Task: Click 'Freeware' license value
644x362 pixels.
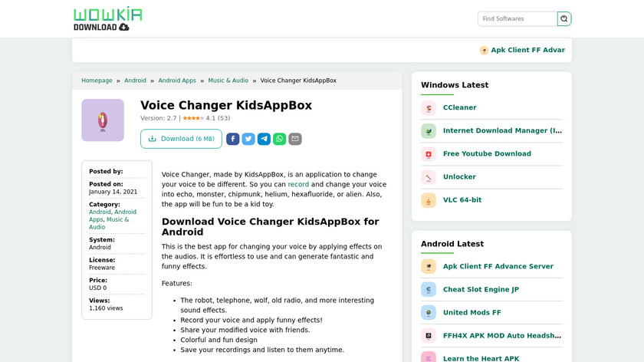Action: pyautogui.click(x=102, y=268)
